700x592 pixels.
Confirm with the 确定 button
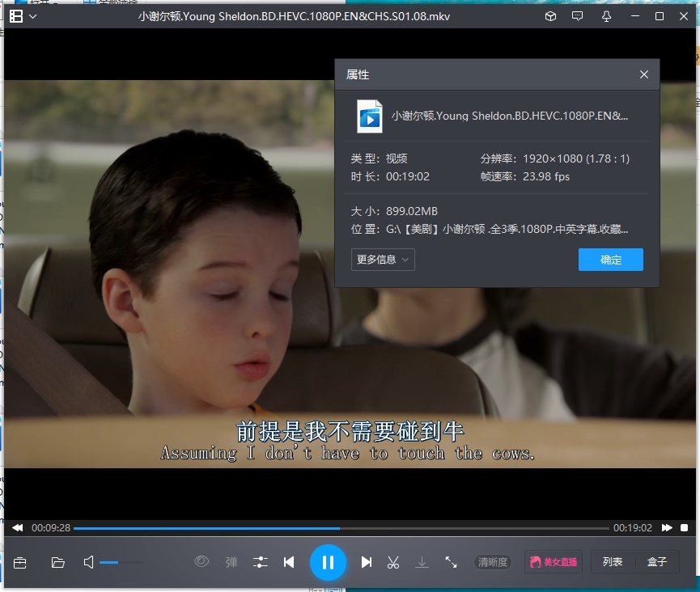coord(611,260)
